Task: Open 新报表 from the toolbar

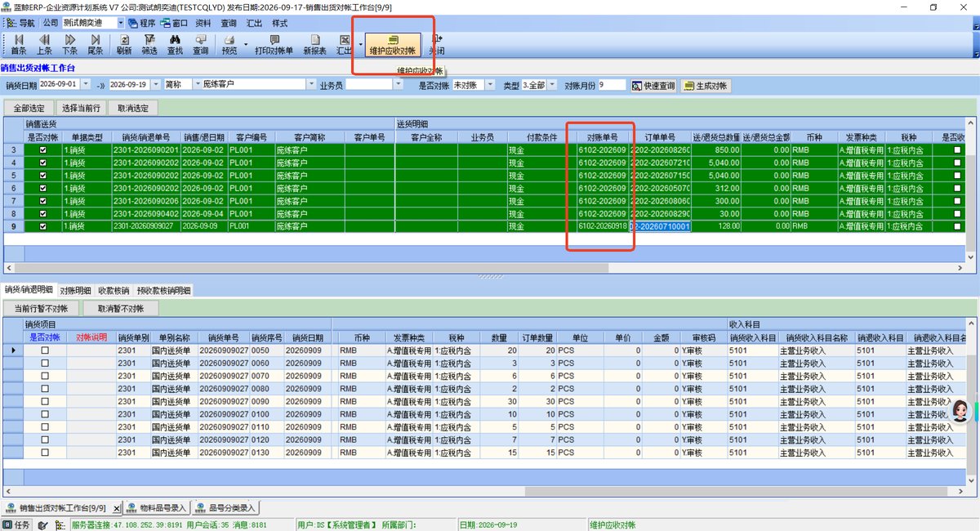Action: coord(314,44)
